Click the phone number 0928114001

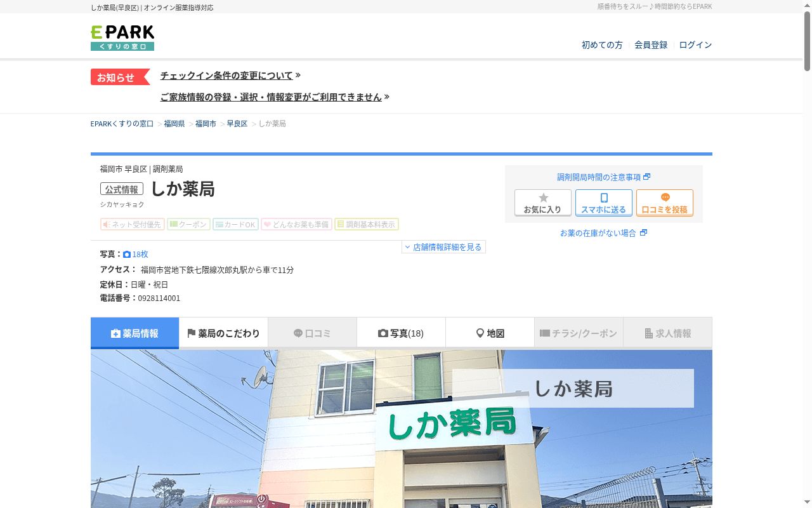click(159, 298)
